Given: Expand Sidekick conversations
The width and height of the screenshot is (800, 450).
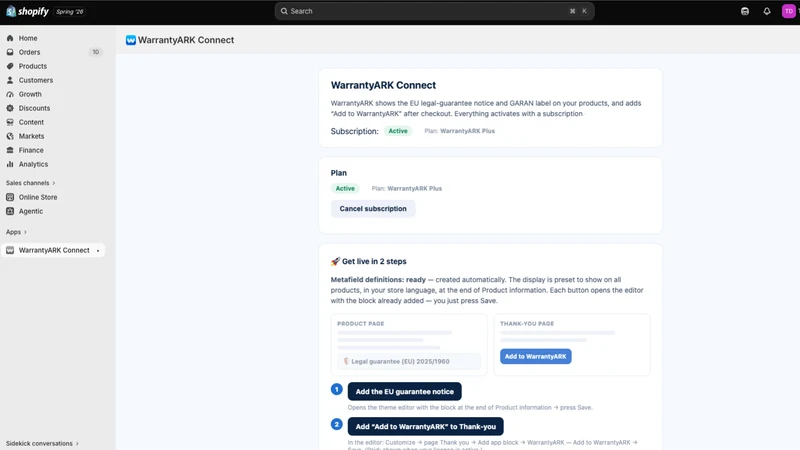Looking at the screenshot, I should point(42,443).
